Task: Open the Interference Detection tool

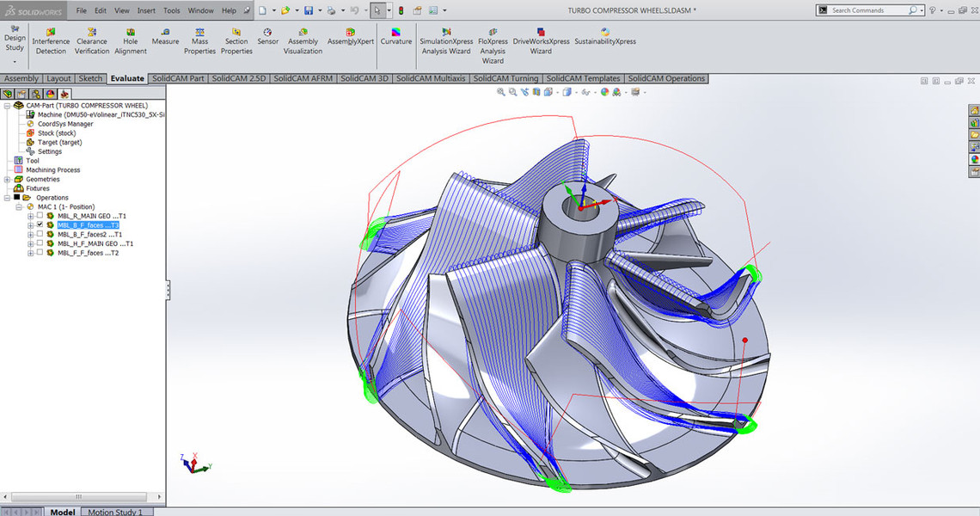Action: [x=51, y=40]
